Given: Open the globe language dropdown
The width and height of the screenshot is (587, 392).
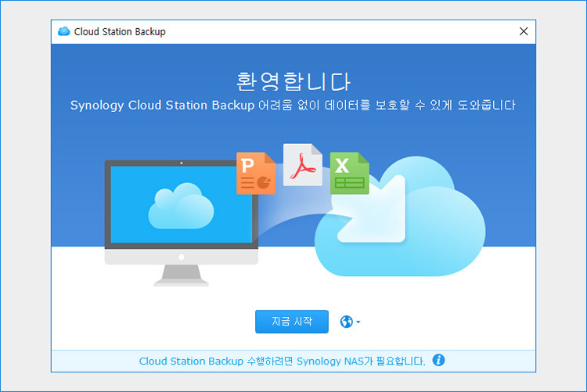Looking at the screenshot, I should click(x=350, y=322).
